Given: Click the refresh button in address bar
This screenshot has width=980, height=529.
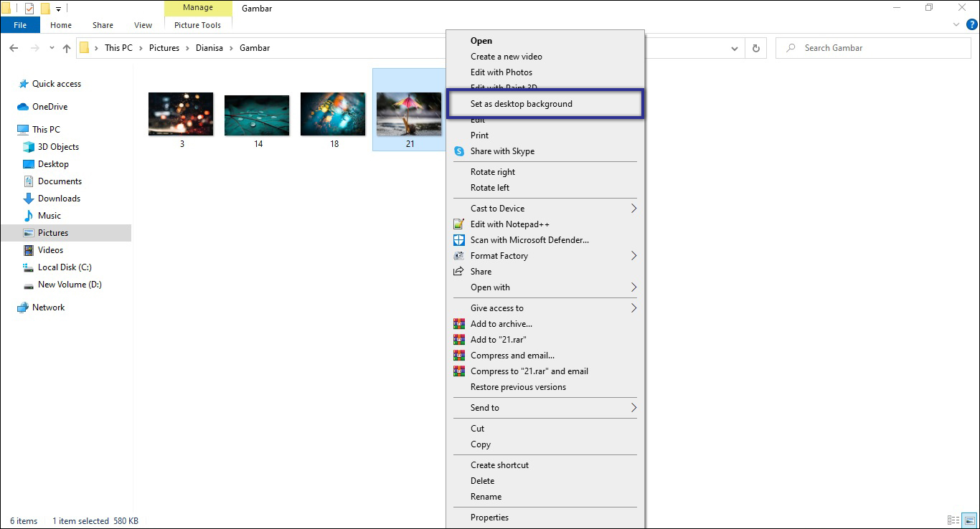Looking at the screenshot, I should [756, 47].
